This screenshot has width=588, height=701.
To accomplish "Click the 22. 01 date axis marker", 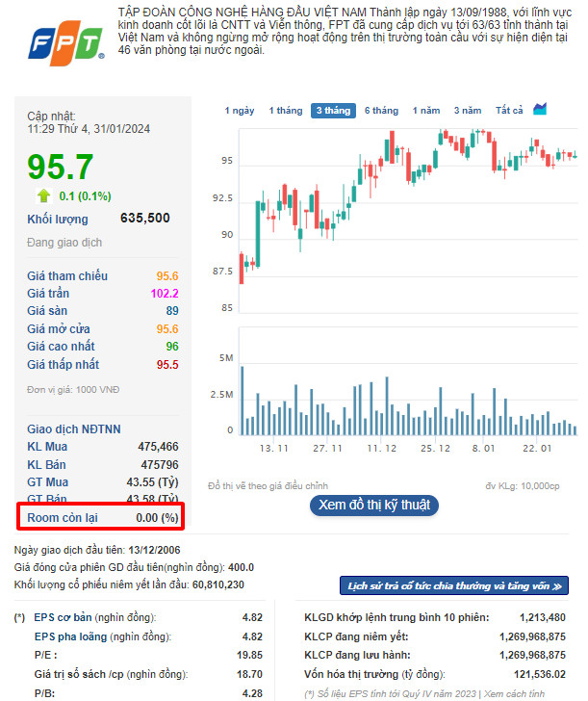I will [537, 449].
